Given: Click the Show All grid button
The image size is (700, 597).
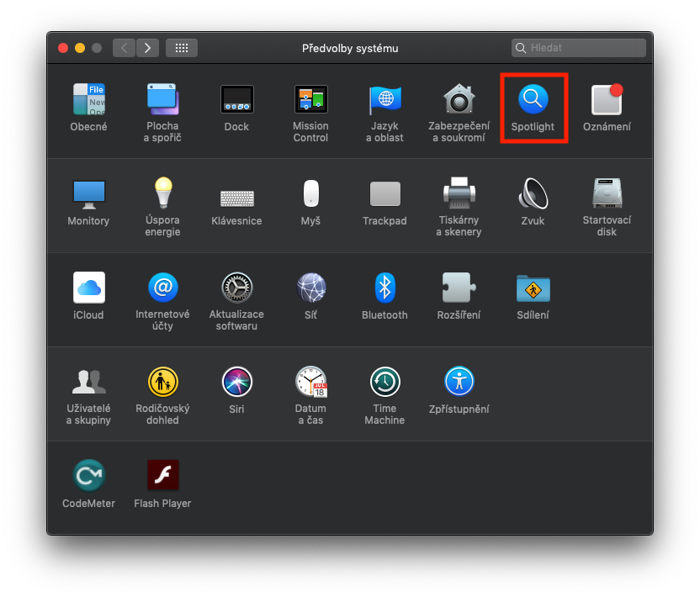Looking at the screenshot, I should pyautogui.click(x=181, y=48).
